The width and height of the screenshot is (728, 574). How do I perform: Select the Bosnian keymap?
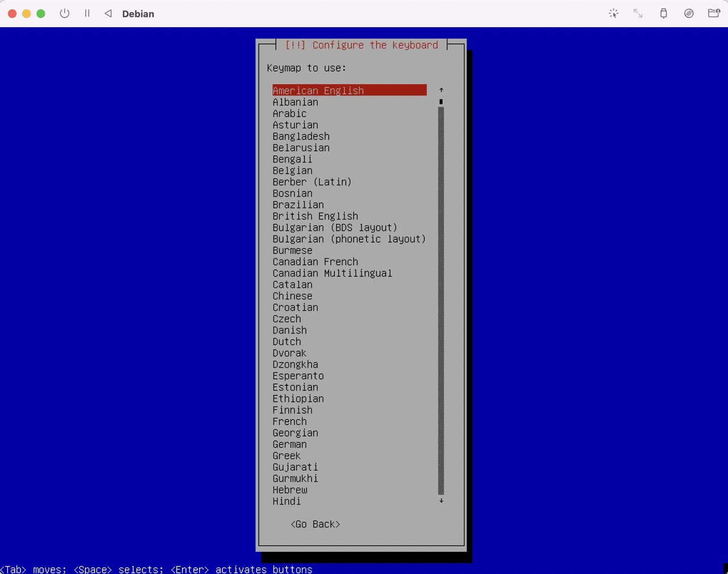(292, 193)
